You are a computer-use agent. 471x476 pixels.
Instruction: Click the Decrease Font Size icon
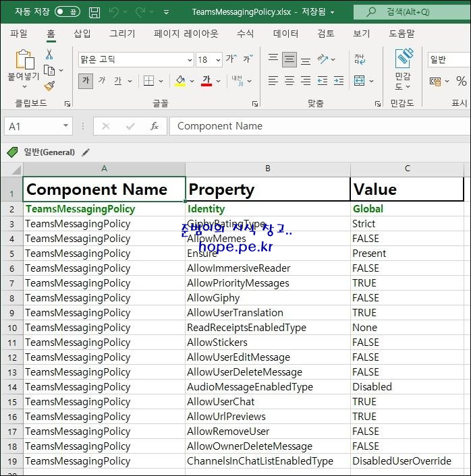click(248, 59)
